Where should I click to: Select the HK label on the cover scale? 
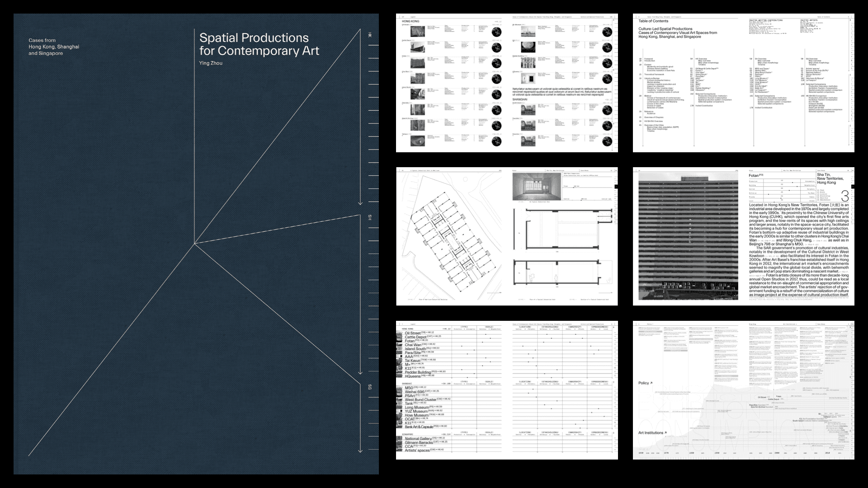click(x=370, y=35)
